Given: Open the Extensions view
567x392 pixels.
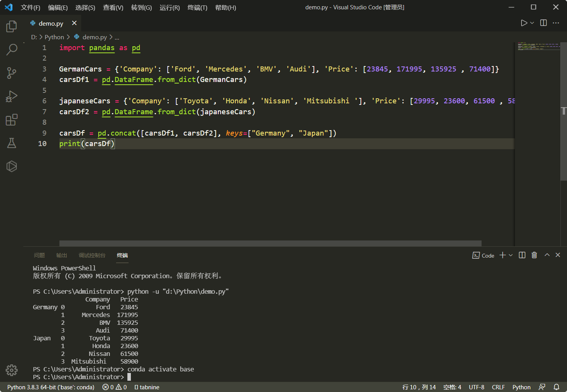Looking at the screenshot, I should pyautogui.click(x=12, y=120).
